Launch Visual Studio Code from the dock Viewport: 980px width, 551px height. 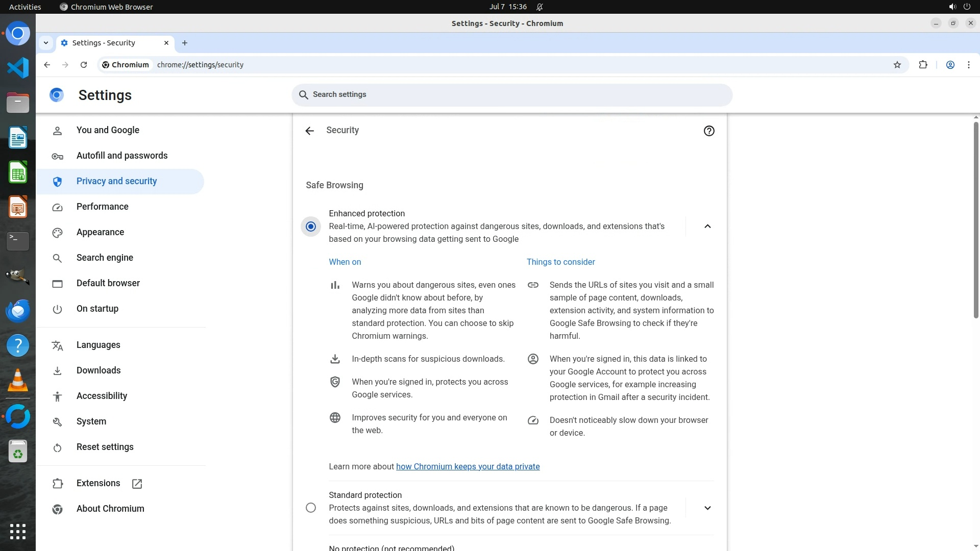[x=18, y=68]
